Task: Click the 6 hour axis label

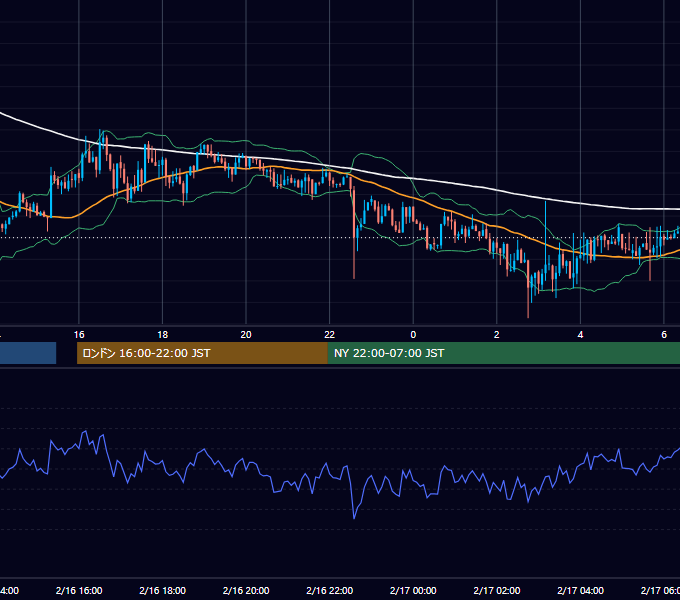Action: pos(664,335)
